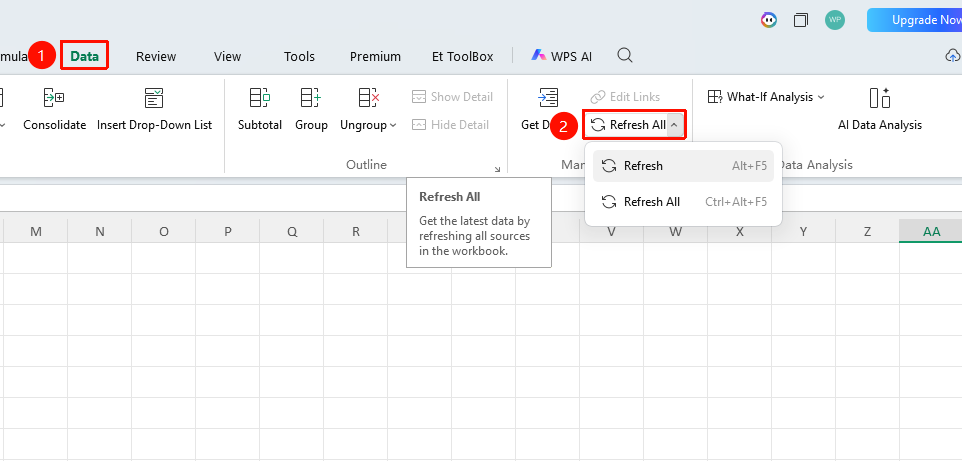Image resolution: width=962 pixels, height=461 pixels.
Task: Open the Data ribbon tab
Action: (x=85, y=56)
